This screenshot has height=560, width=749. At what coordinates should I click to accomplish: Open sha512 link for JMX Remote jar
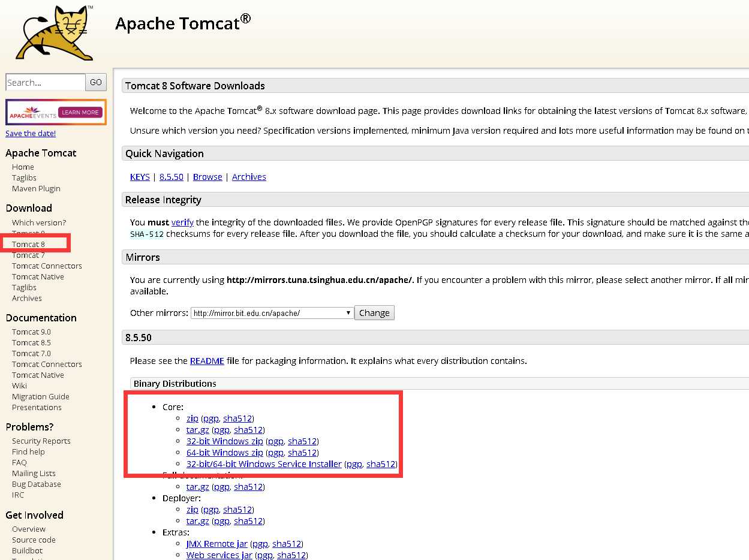(x=287, y=544)
